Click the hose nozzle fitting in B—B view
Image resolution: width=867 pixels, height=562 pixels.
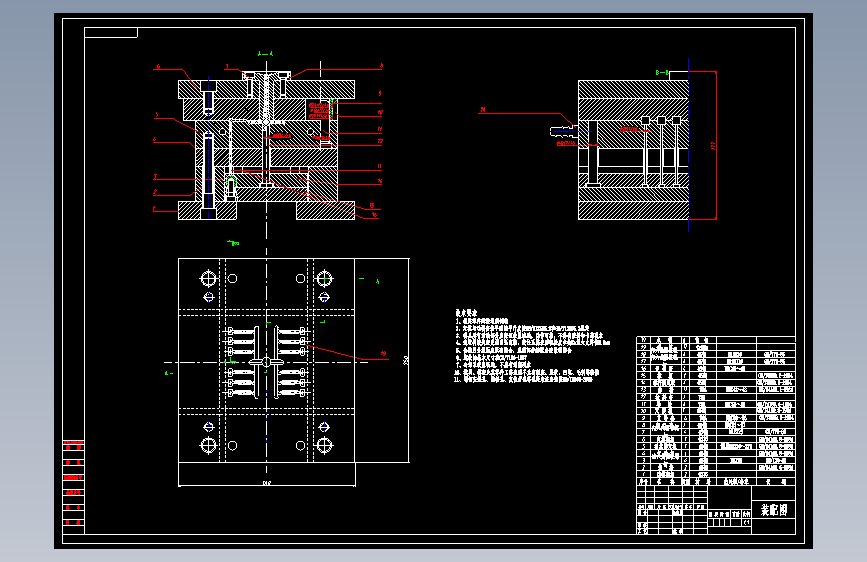pos(562,132)
